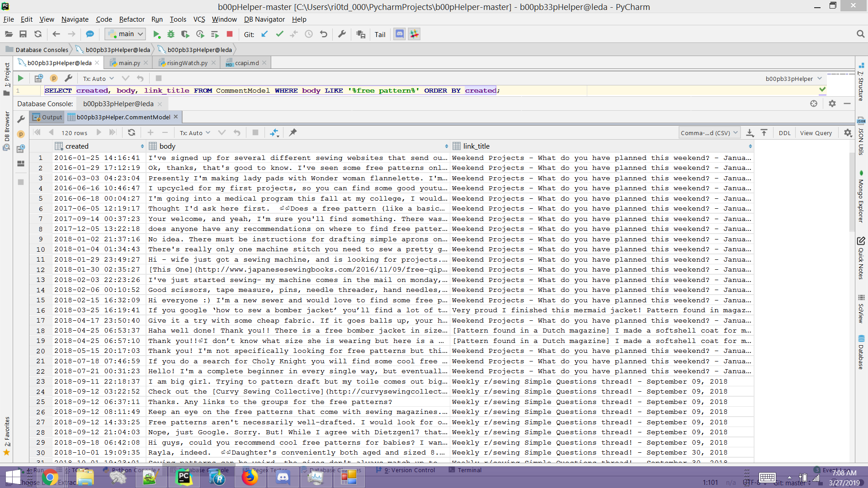Run the main configuration
Image resolution: width=868 pixels, height=488 pixels.
156,34
